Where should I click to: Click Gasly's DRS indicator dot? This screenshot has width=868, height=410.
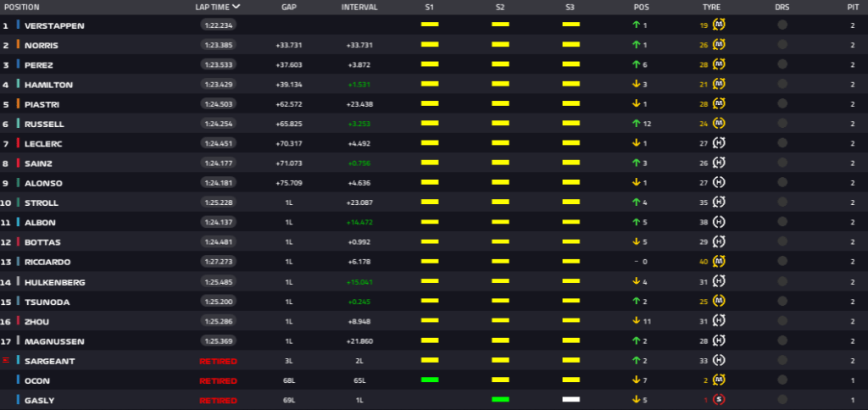pos(782,400)
